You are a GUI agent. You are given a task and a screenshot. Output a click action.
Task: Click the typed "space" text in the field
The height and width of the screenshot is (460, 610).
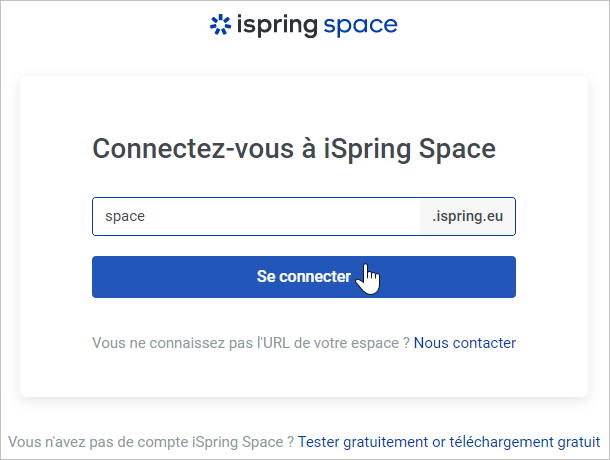click(125, 215)
